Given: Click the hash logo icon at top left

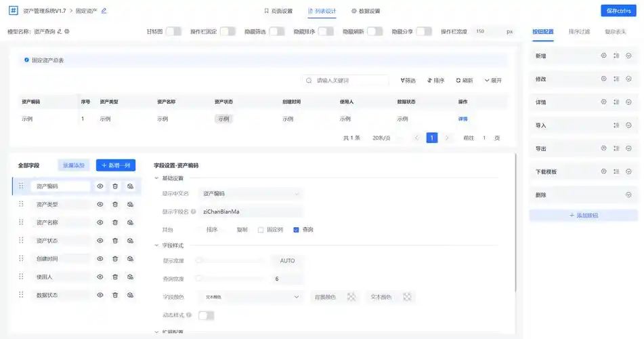Looking at the screenshot, I should point(13,10).
